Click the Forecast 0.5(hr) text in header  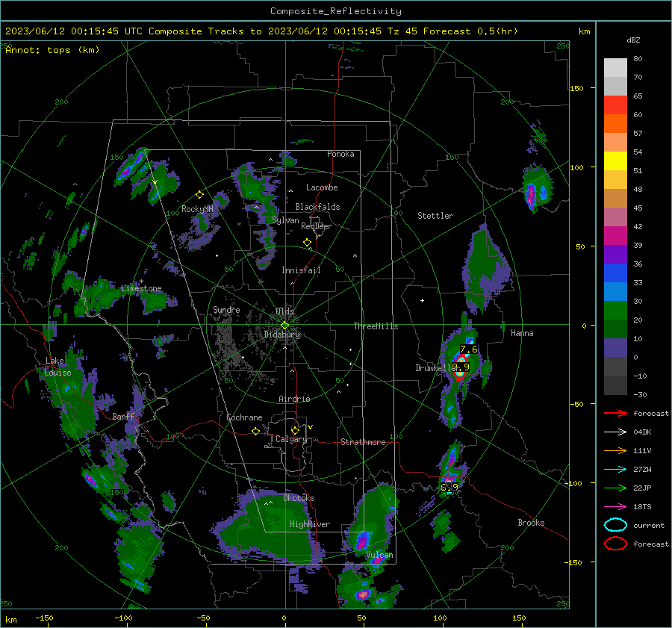coord(470,31)
